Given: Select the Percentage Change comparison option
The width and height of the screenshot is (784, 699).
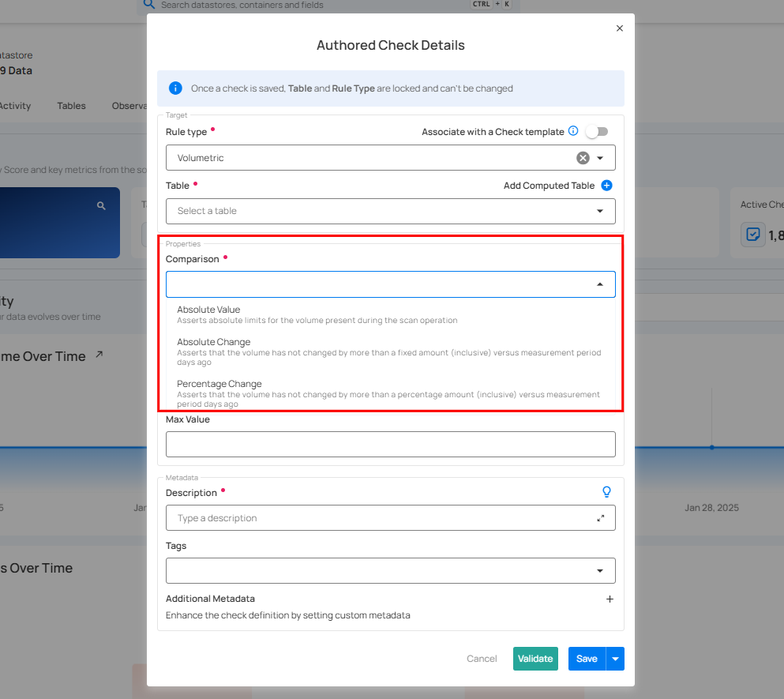Looking at the screenshot, I should click(219, 384).
